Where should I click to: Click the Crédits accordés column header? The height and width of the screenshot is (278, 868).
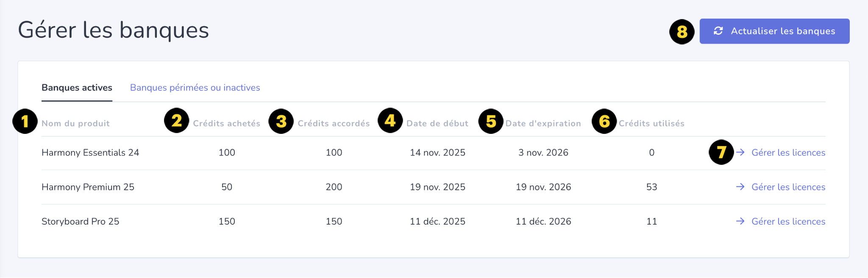click(334, 123)
